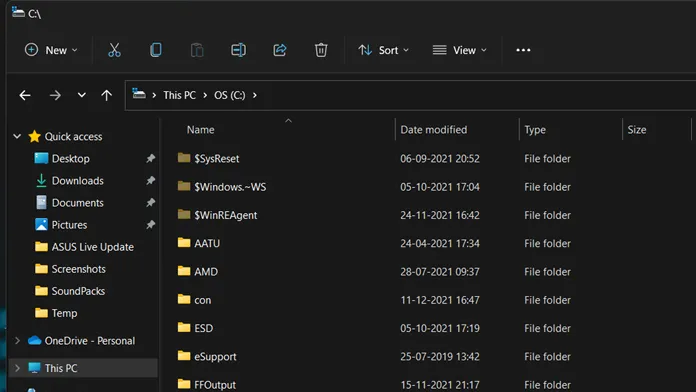The height and width of the screenshot is (392, 696).
Task: Open SoundPacks folder in sidebar
Action: coord(78,291)
